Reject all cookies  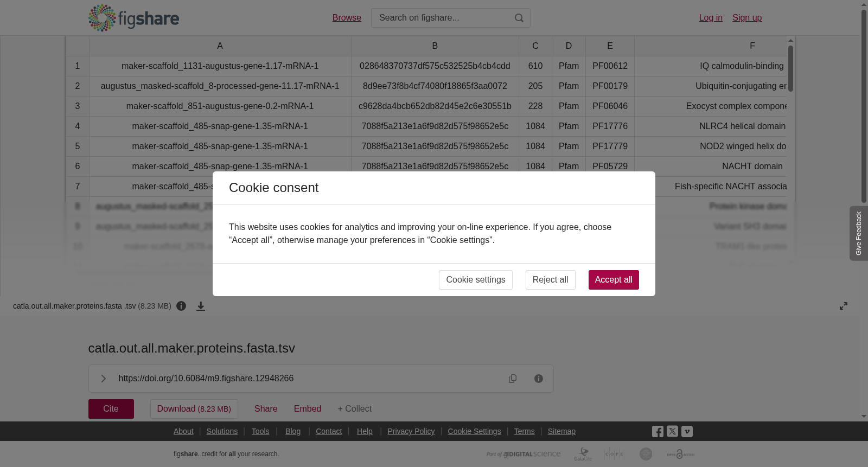pyautogui.click(x=551, y=280)
